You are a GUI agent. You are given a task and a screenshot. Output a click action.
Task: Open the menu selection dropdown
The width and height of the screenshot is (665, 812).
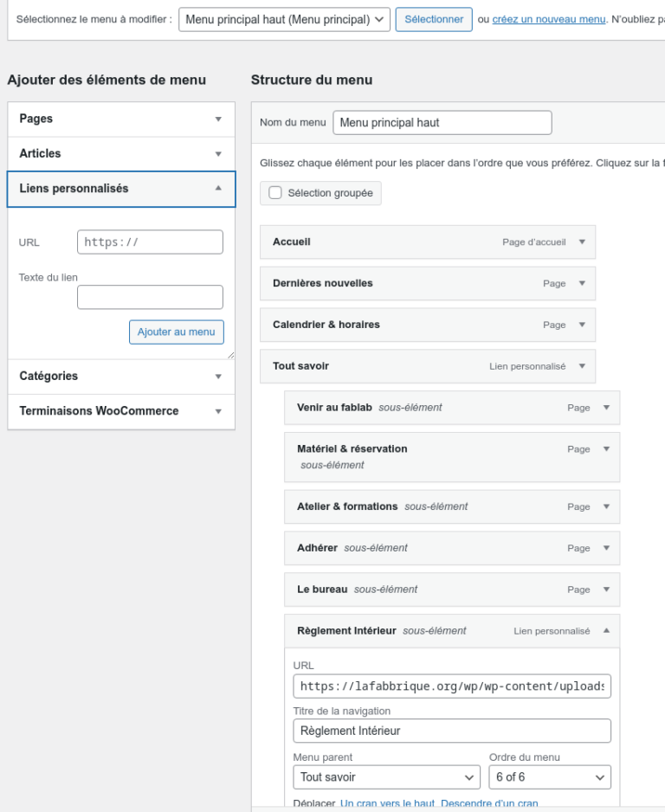click(284, 20)
